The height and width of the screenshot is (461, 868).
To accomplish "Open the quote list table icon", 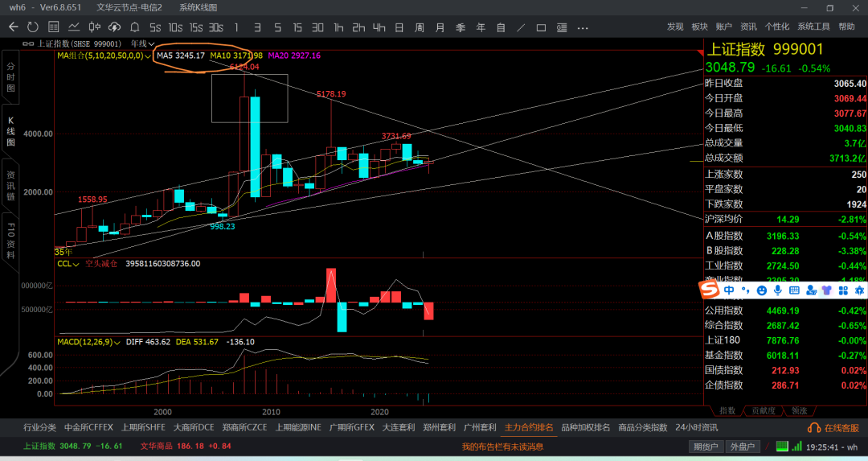I will pyautogui.click(x=53, y=27).
